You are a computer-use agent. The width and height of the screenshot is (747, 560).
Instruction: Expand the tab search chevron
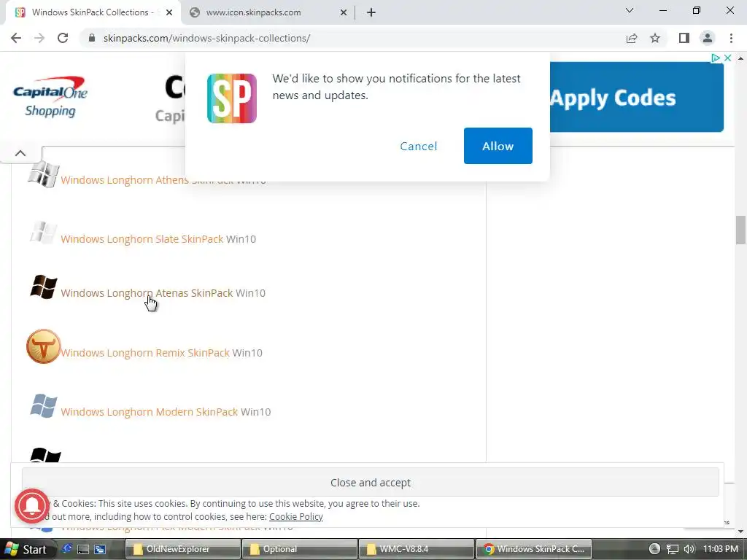pos(630,10)
